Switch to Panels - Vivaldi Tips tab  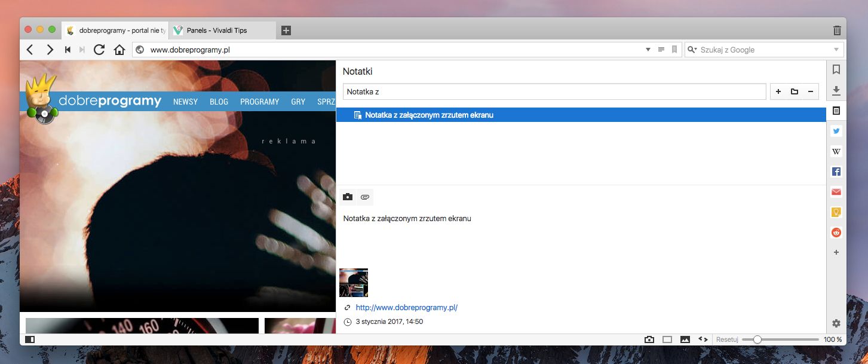pos(223,30)
